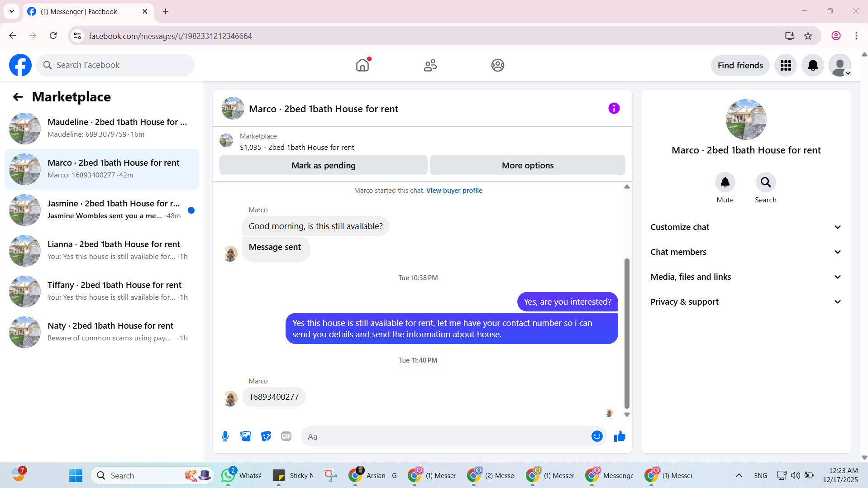Open Jasmine conversation
The height and width of the screenshot is (488, 868).
(102, 210)
